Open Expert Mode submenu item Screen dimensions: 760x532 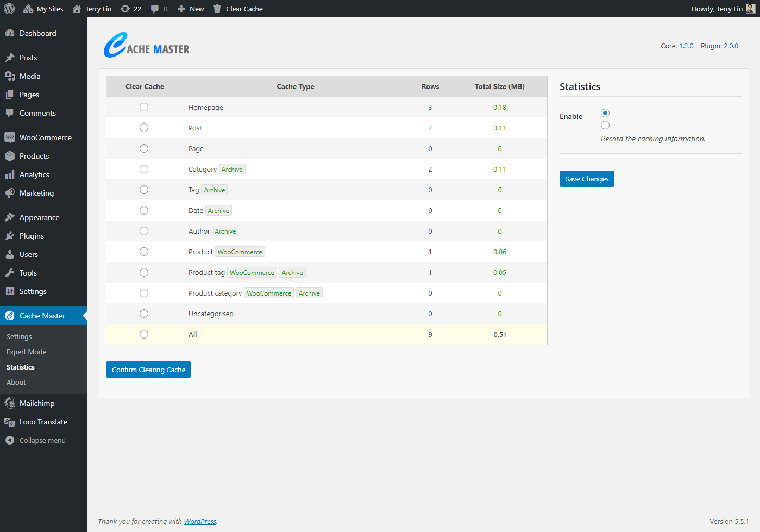(x=26, y=352)
